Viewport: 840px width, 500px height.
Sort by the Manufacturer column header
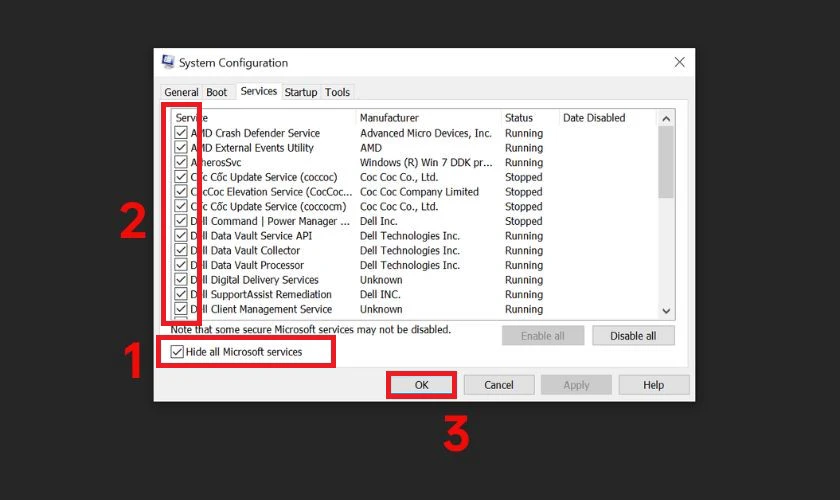click(428, 117)
